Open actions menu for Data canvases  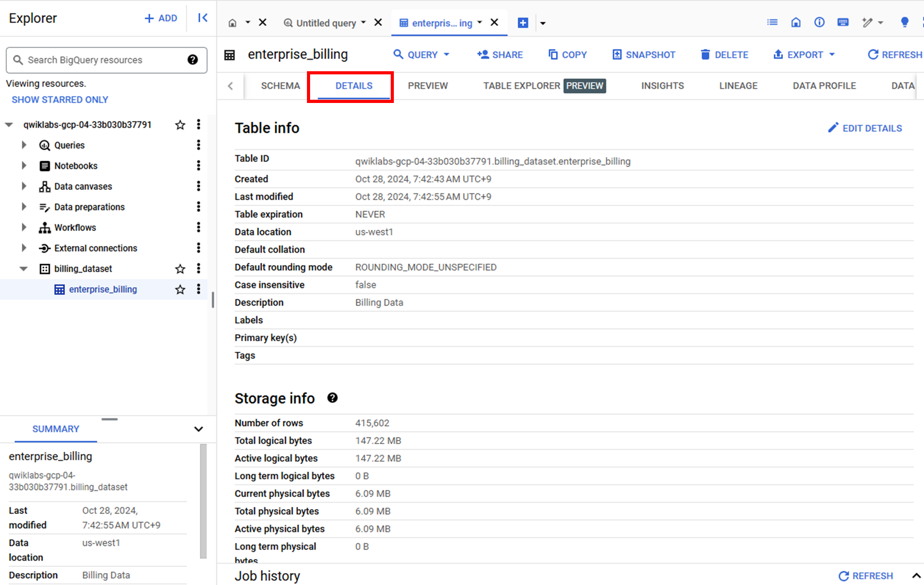[198, 186]
